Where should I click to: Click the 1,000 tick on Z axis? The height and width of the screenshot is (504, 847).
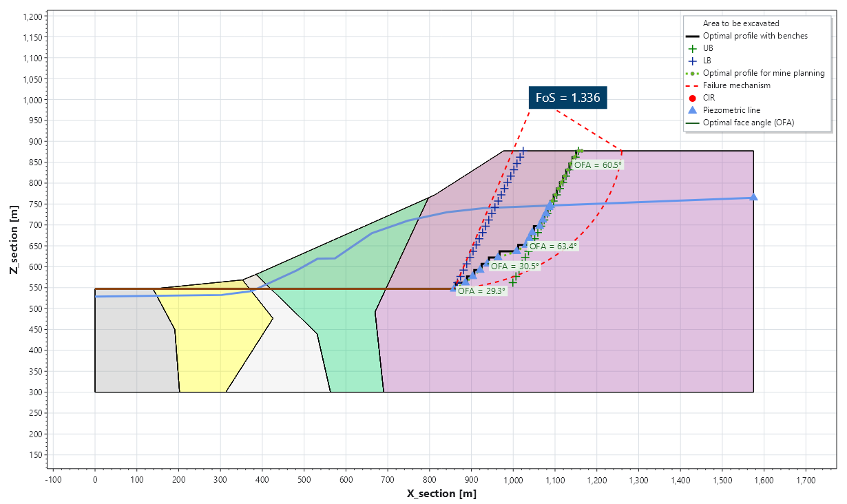coord(32,100)
